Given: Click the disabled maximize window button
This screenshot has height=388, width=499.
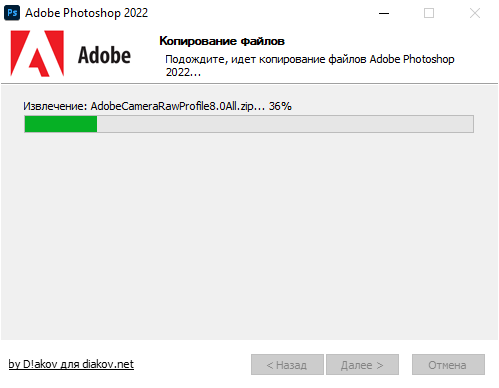Looking at the screenshot, I should [x=429, y=13].
